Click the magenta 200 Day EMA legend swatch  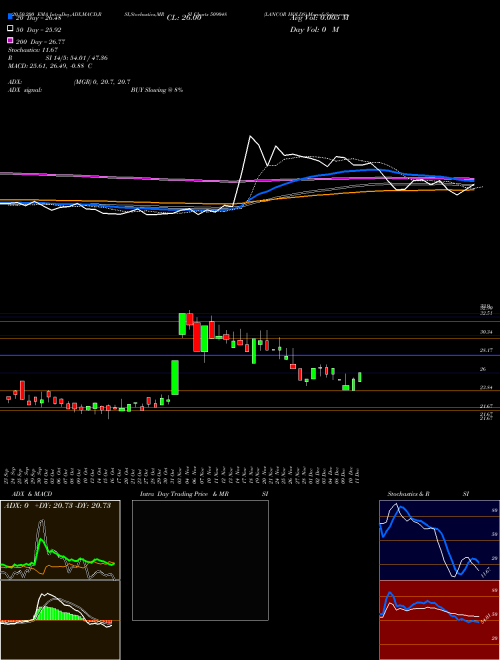[10, 40]
